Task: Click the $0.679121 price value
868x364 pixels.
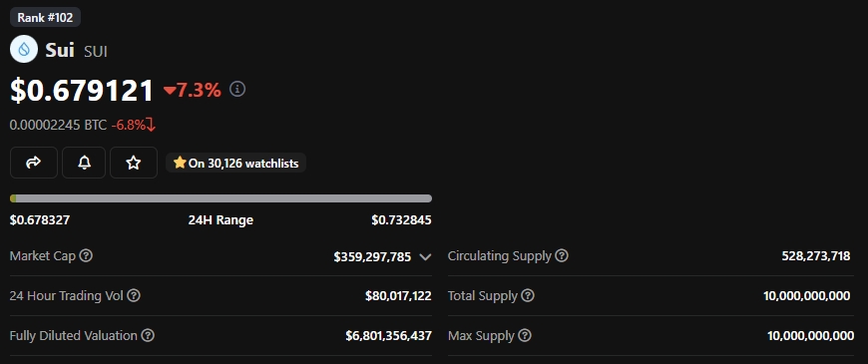Action: tap(82, 90)
